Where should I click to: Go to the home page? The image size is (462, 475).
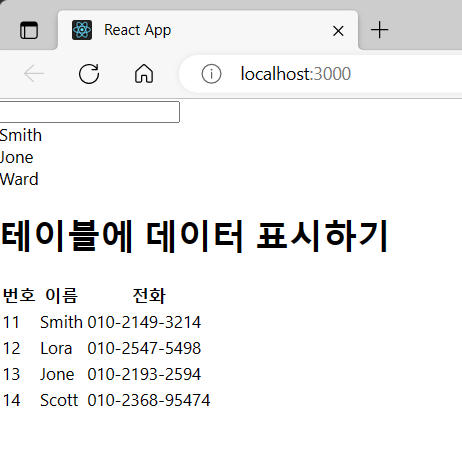[144, 73]
